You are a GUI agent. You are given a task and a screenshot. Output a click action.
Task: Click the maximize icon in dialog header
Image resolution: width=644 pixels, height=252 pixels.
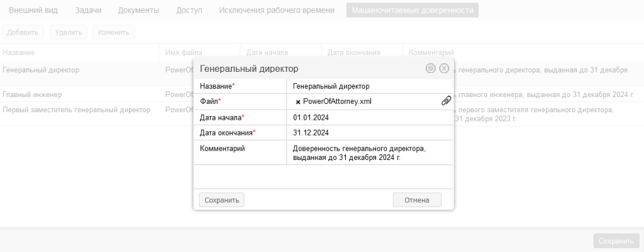tap(431, 69)
